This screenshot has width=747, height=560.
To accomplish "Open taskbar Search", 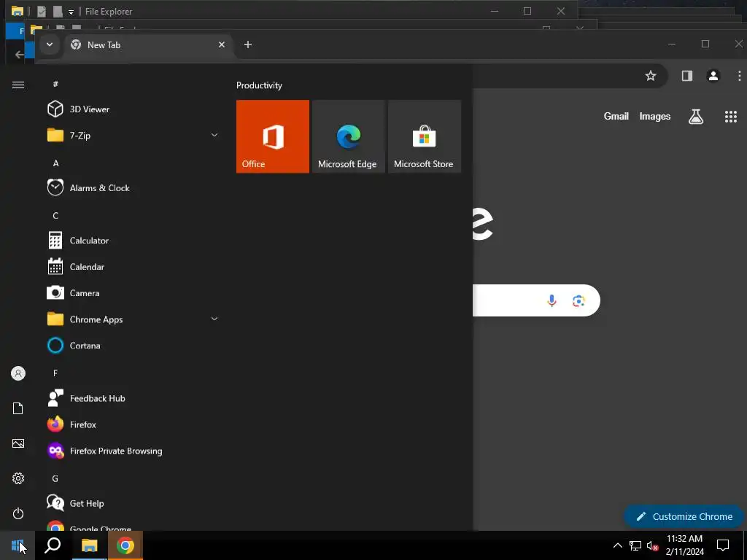I will [x=53, y=545].
